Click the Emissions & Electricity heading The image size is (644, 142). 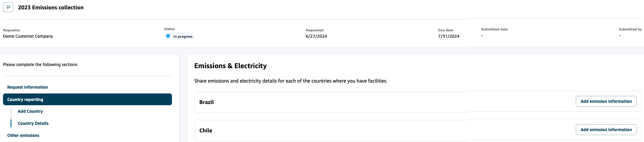pyautogui.click(x=230, y=66)
